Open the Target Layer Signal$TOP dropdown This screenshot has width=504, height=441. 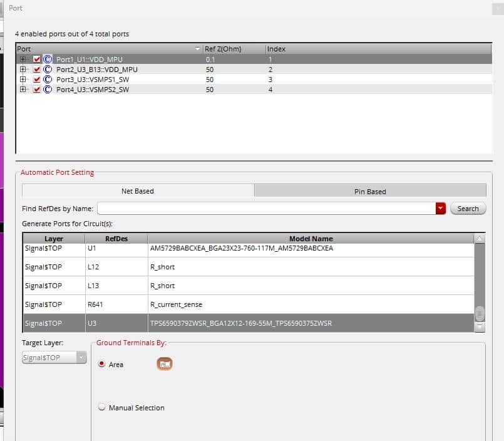click(x=81, y=357)
